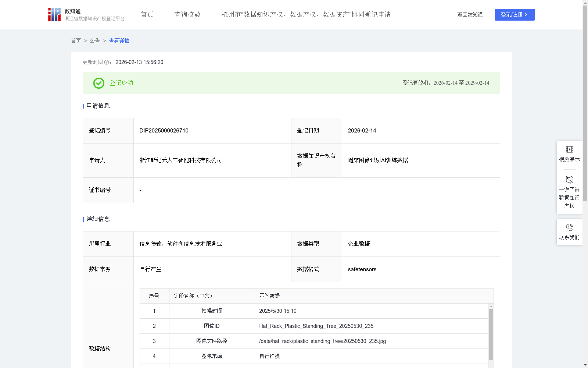This screenshot has width=588, height=368.
Task: Click the 公告 breadcrumb link
Action: point(95,41)
